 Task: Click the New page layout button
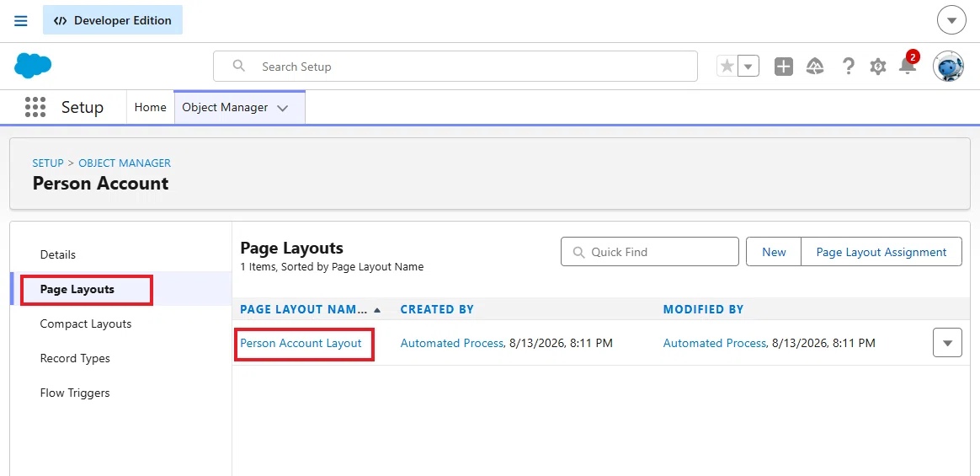[774, 251]
